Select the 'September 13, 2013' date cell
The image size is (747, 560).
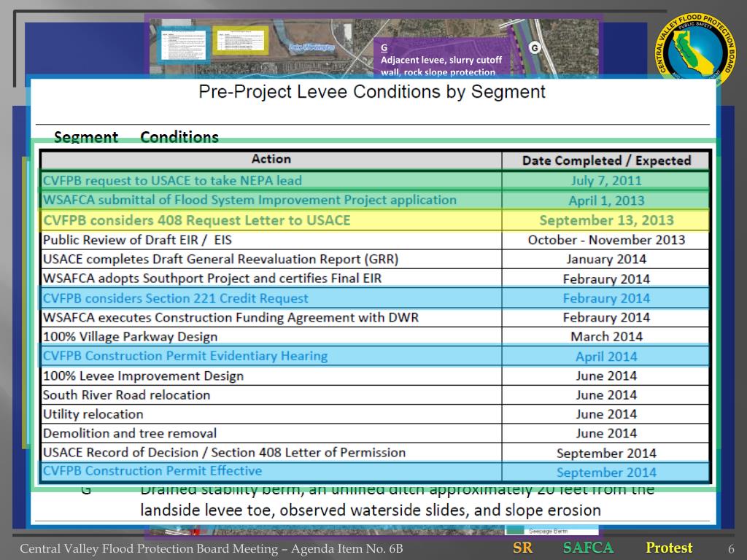click(x=606, y=220)
